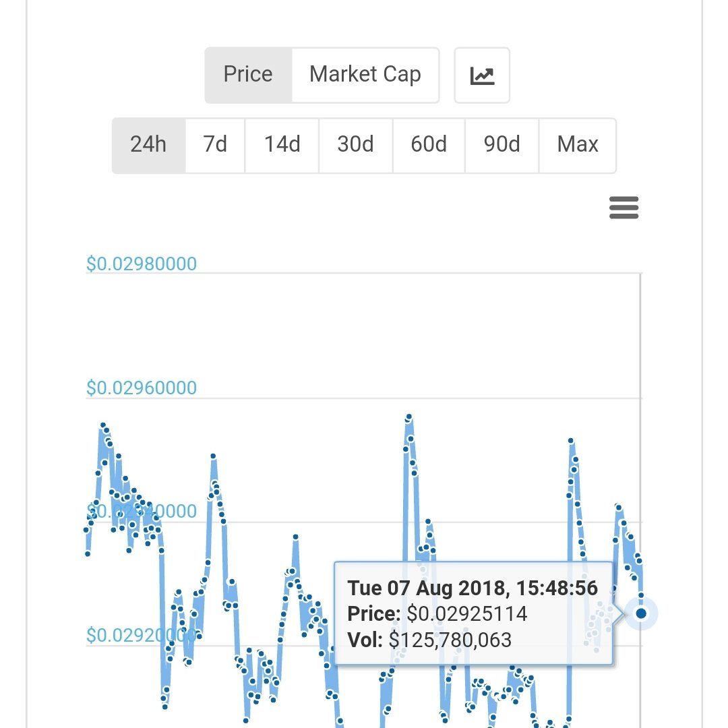Show the Max time range
This screenshot has width=728, height=728.
coord(578,146)
